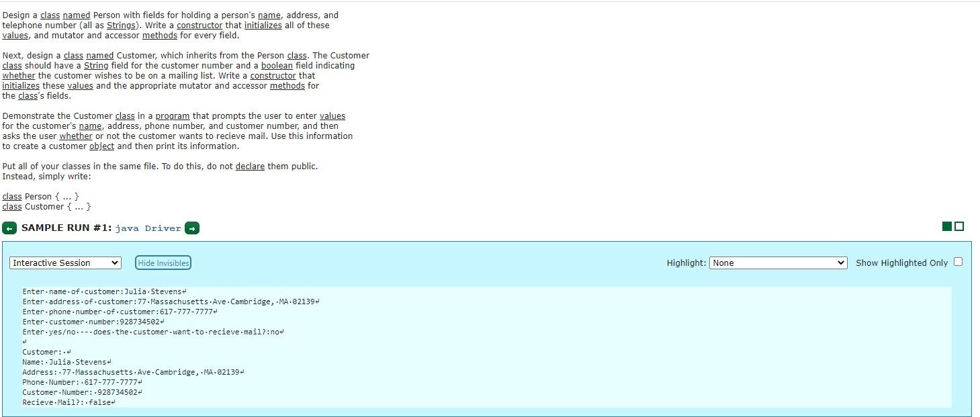Open the Interactive Session view dropdown

64,263
